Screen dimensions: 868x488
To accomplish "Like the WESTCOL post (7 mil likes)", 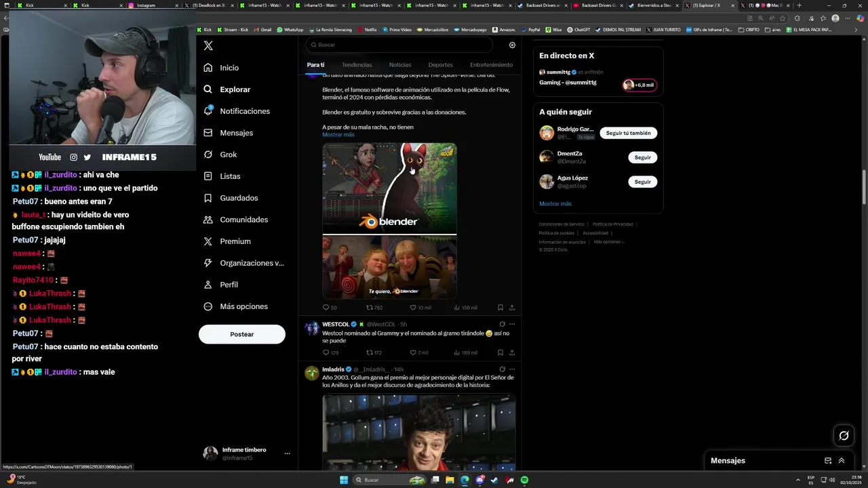I will (419, 352).
